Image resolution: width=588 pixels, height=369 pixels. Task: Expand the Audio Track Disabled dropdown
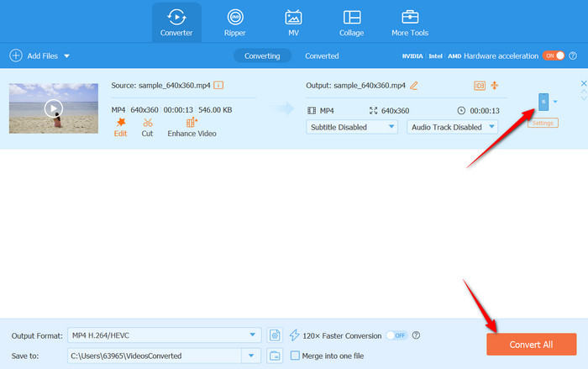click(452, 127)
